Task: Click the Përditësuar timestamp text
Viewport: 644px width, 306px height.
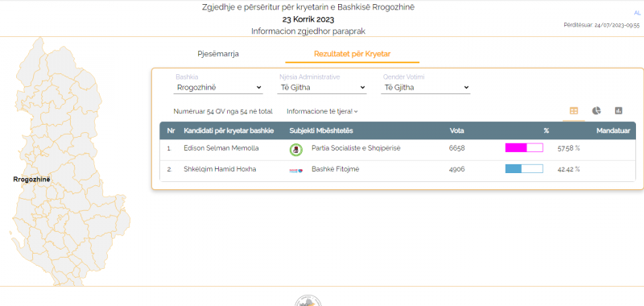Action: pyautogui.click(x=601, y=25)
